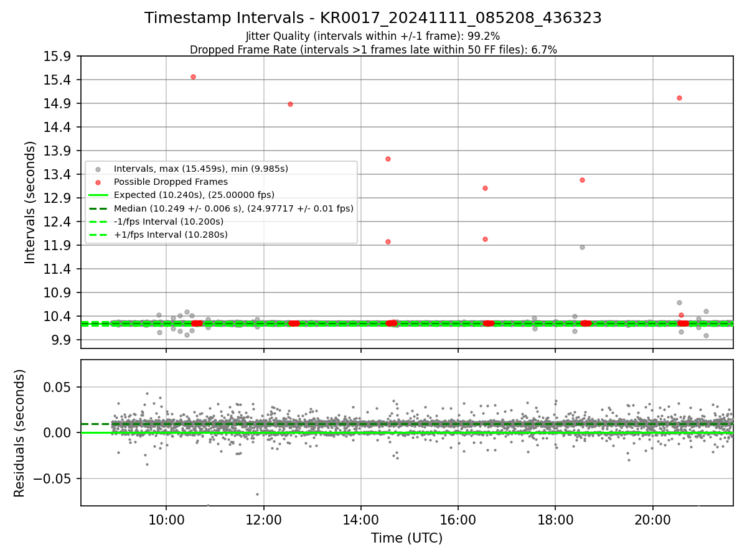Image resolution: width=747 pixels, height=560 pixels.
Task: Click legend entry '+1/fps Interval (10.280s)'
Action: (x=171, y=235)
